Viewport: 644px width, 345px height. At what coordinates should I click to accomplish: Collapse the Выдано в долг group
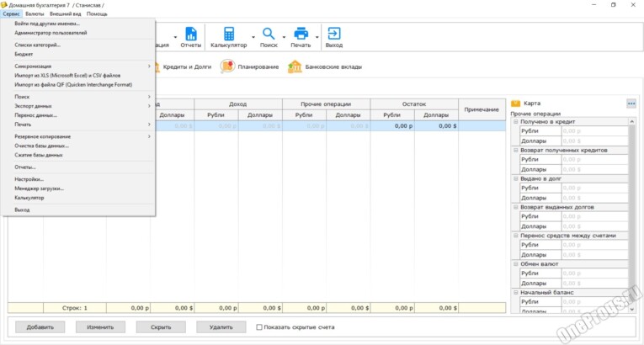coord(516,178)
